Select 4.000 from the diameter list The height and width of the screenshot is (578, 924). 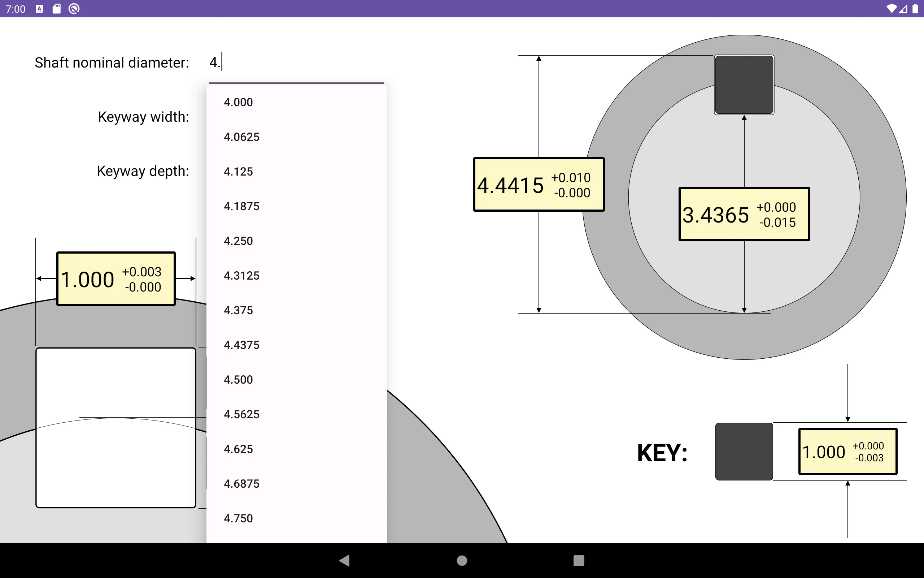coord(296,102)
